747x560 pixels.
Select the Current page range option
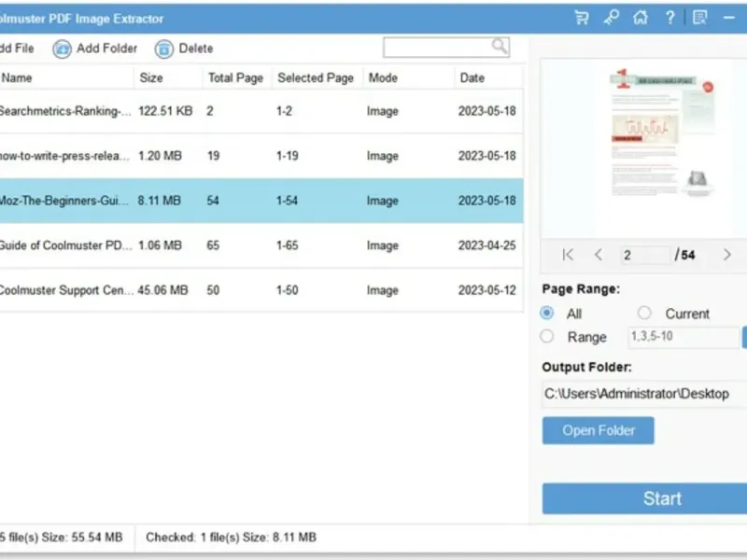point(644,313)
